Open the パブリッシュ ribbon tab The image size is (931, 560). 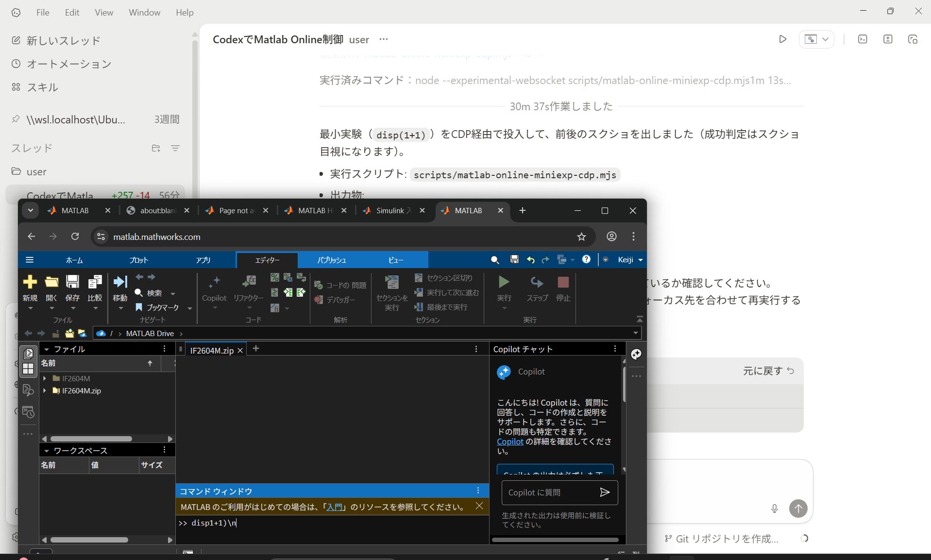coord(332,260)
